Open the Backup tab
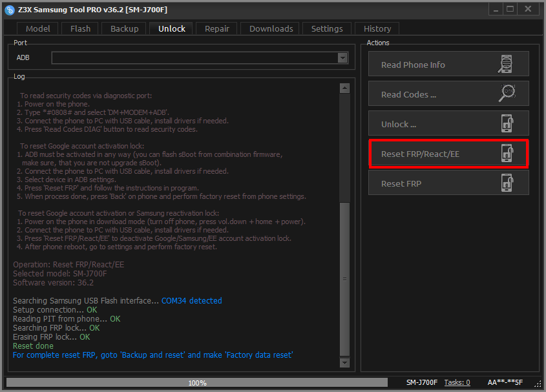Screen dimensions: 546x392 pos(124,28)
